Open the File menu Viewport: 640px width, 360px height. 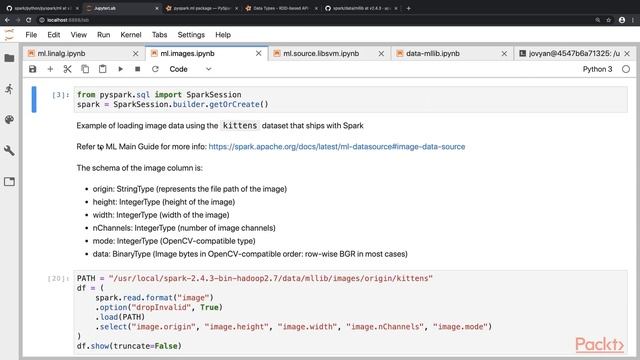[x=31, y=35]
